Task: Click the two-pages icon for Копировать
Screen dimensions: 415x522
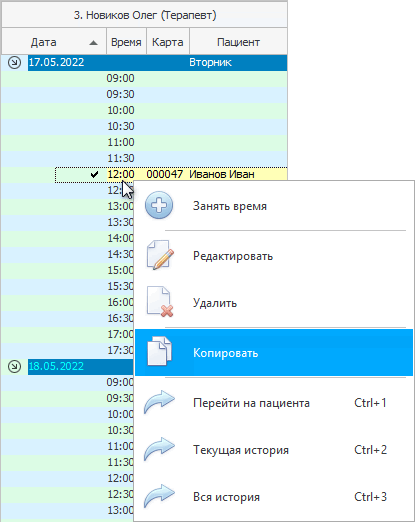Action: pos(160,352)
